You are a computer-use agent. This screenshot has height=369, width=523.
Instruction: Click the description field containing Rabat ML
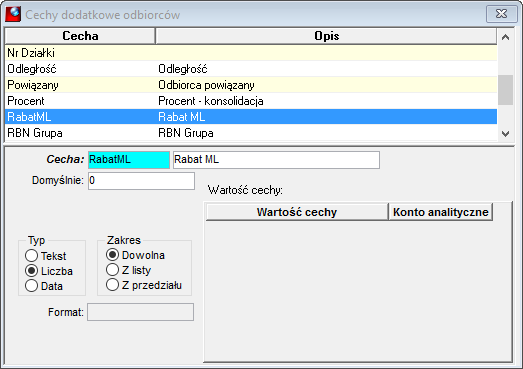(x=276, y=159)
